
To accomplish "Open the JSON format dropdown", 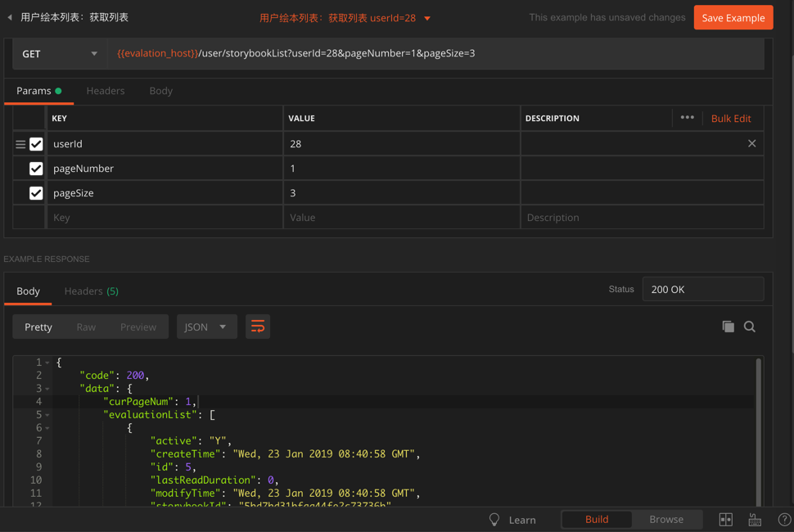I will click(206, 327).
